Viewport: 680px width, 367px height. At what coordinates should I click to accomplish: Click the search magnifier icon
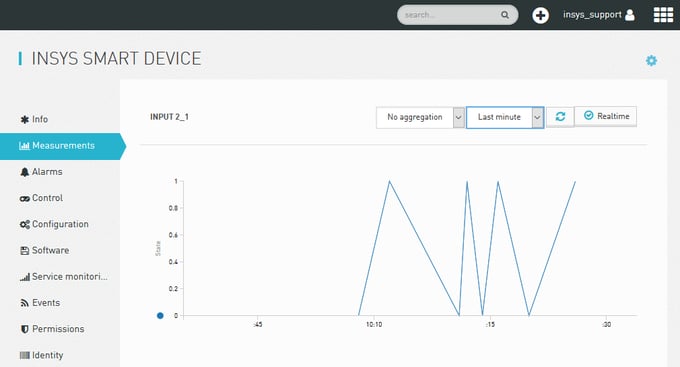pyautogui.click(x=505, y=15)
